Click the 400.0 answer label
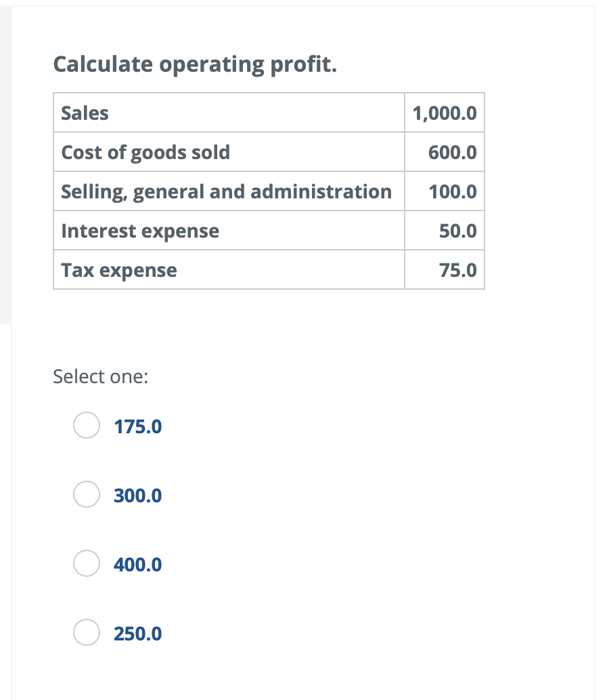 point(137,564)
